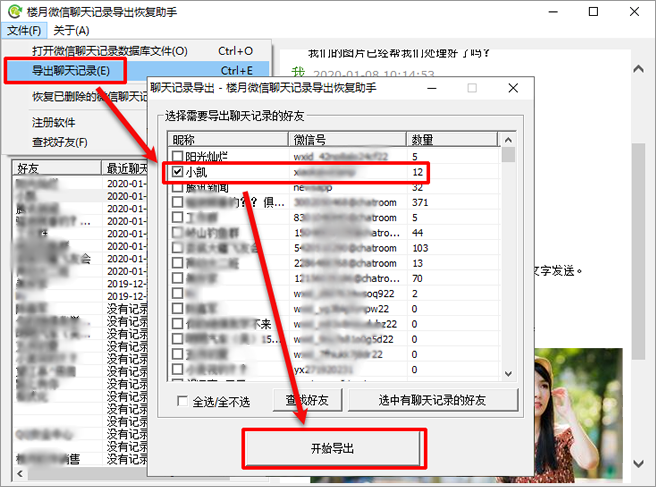656x487 pixels.
Task: Check the checkbox in the row with count 70
Action: (x=177, y=278)
